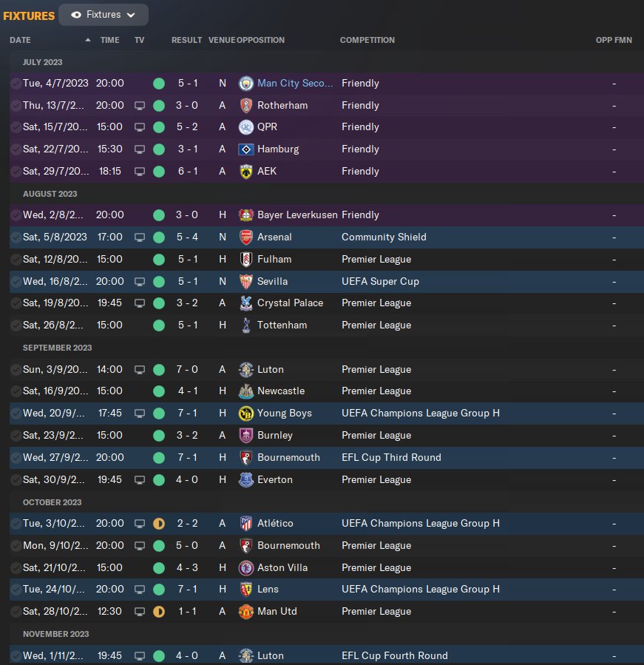Click the orange draw indicator for Atlético match

tap(158, 524)
